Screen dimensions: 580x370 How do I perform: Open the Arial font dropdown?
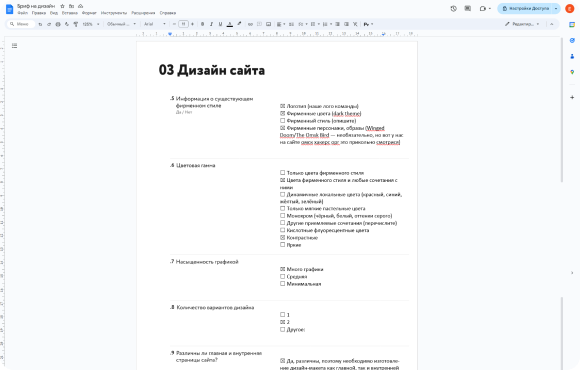click(x=155, y=24)
